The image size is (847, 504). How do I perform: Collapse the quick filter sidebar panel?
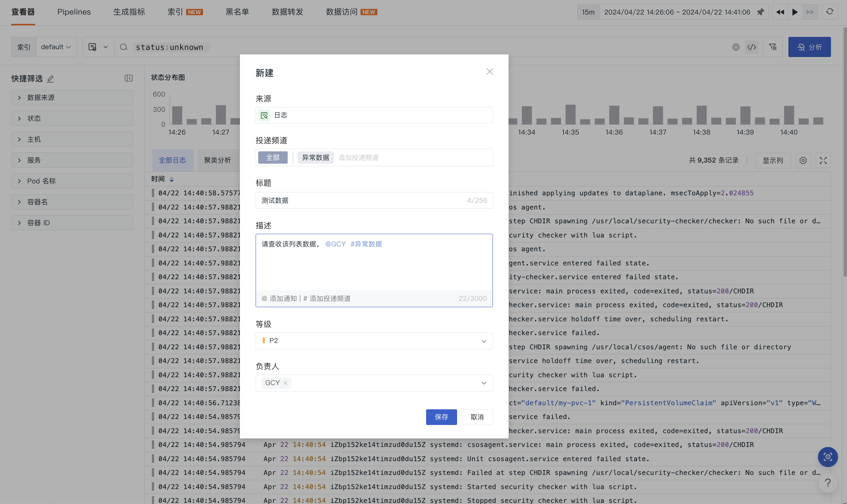click(x=128, y=78)
